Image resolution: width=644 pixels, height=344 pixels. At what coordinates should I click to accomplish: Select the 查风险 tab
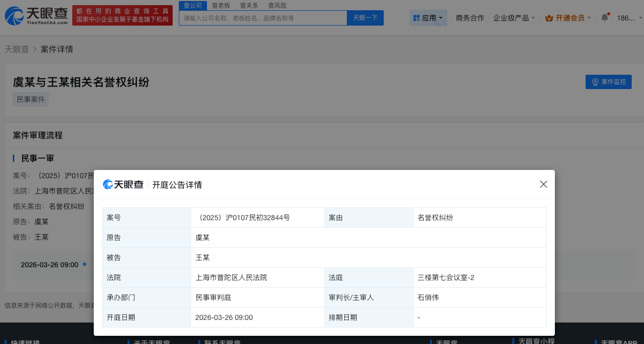coord(277,5)
